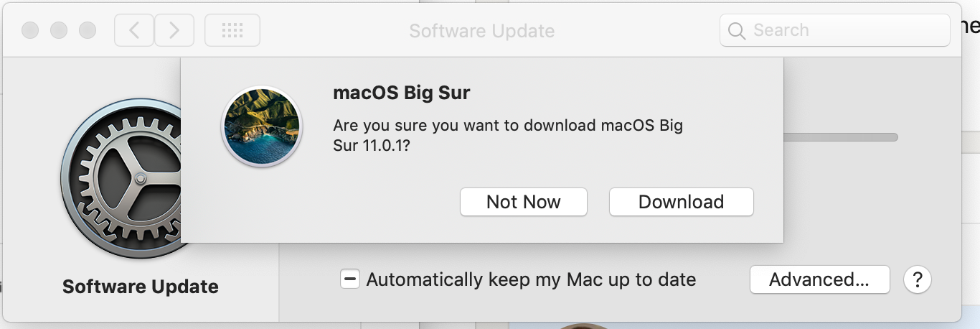Image resolution: width=980 pixels, height=329 pixels.
Task: Click the magnifying glass search icon
Action: [x=737, y=31]
